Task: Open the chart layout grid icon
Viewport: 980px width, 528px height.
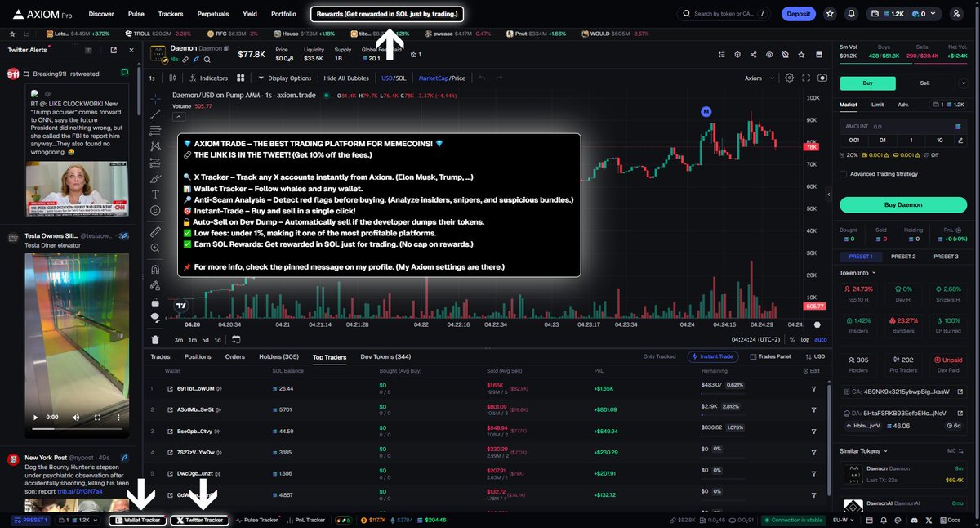Action: tap(241, 78)
